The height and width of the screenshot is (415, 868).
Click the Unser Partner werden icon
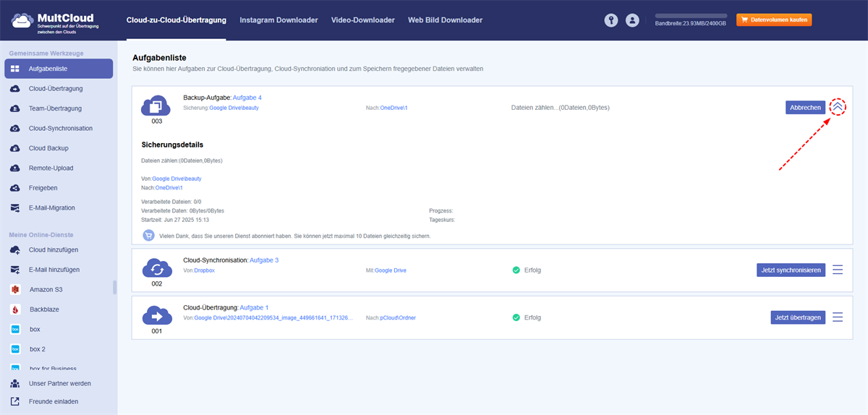15,384
